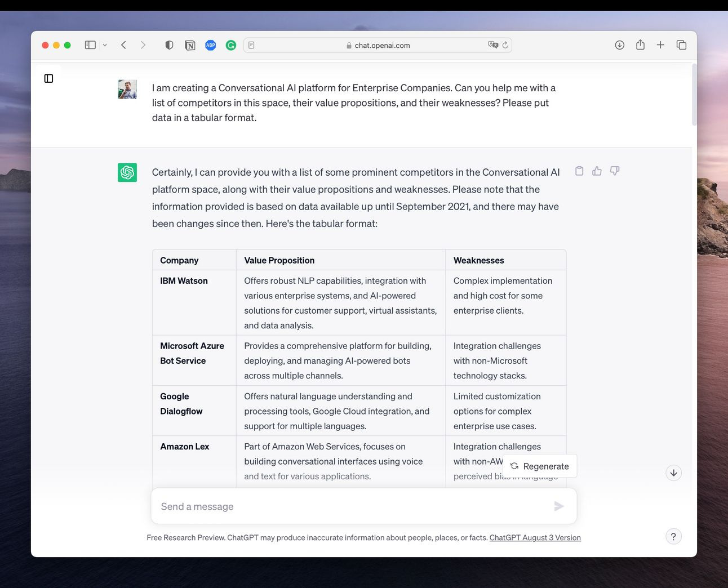Click IBM Watson value proposition text
Viewport: 728px width, 588px height.
tap(340, 303)
